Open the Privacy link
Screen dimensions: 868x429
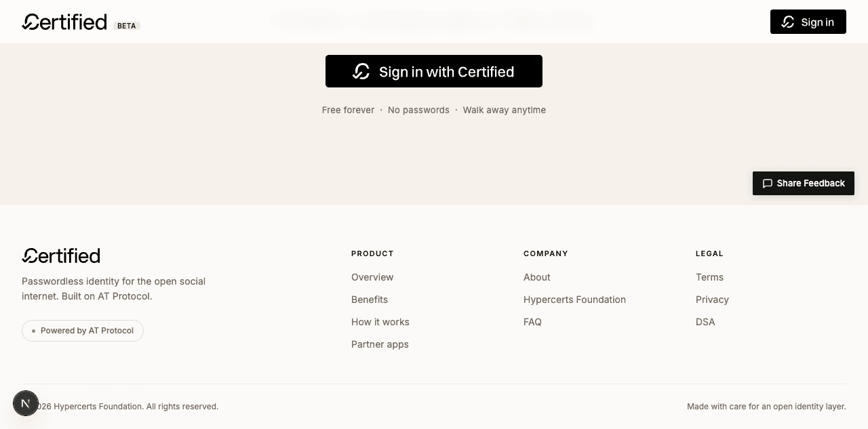point(712,300)
